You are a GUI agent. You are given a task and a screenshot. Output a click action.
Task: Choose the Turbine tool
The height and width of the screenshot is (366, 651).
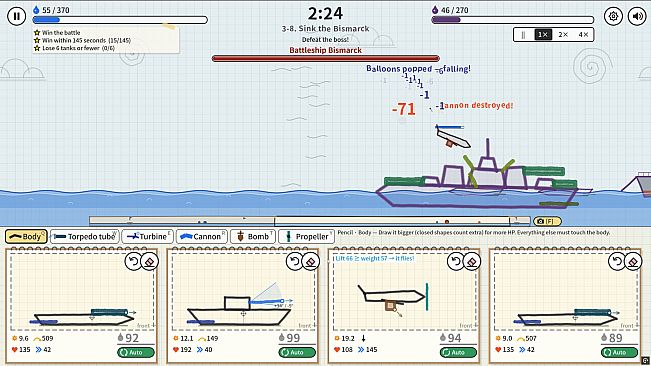[147, 237]
